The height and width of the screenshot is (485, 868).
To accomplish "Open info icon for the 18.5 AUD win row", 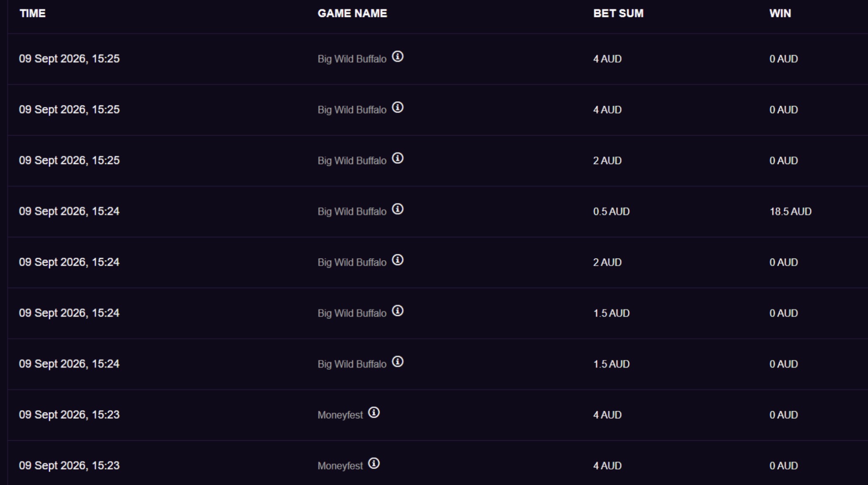I will tap(398, 209).
